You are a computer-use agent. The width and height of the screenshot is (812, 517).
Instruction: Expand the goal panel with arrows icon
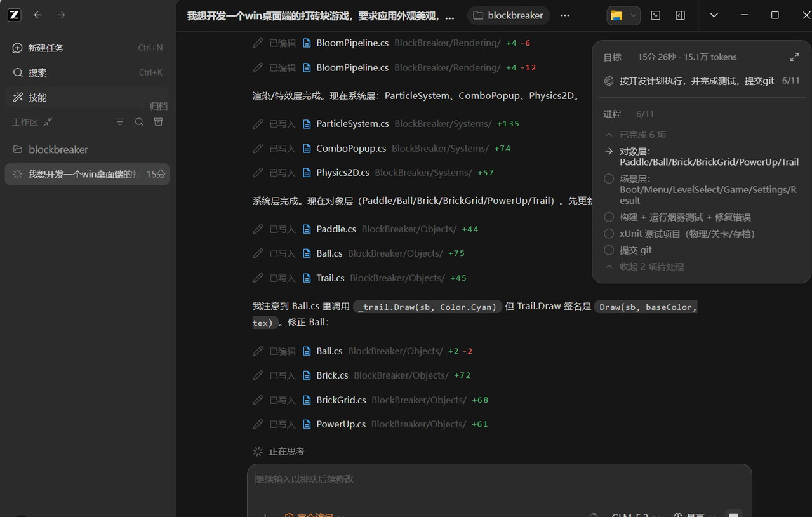coord(794,57)
